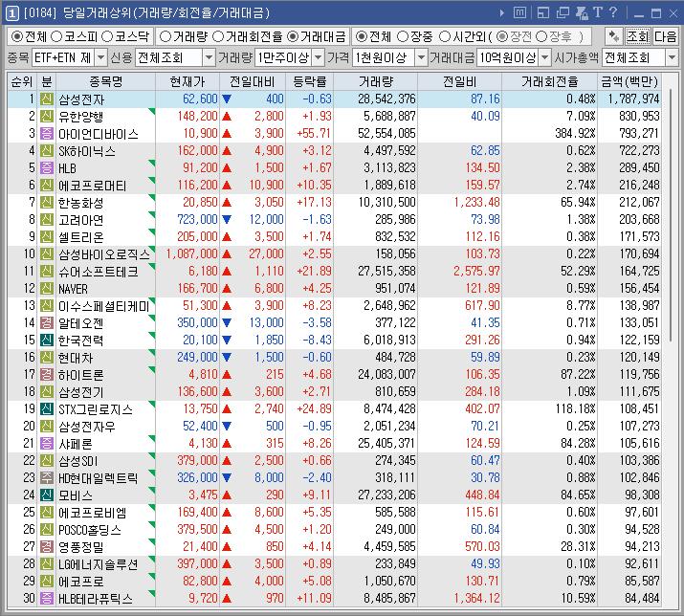Click the 신 badge in the 삼성전자 row
The height and width of the screenshot is (616, 684).
point(47,99)
